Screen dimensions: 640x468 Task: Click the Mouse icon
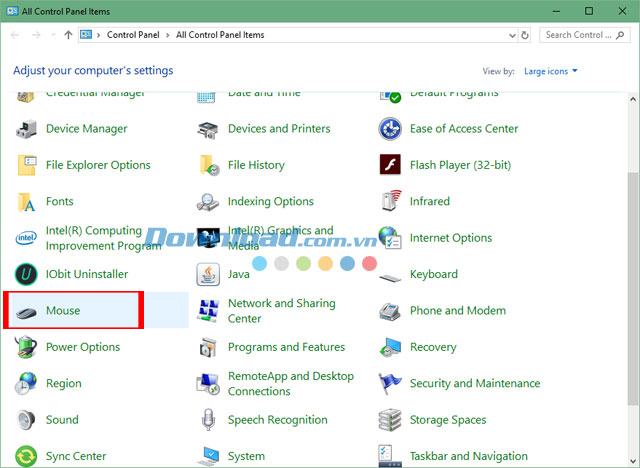pos(26,313)
